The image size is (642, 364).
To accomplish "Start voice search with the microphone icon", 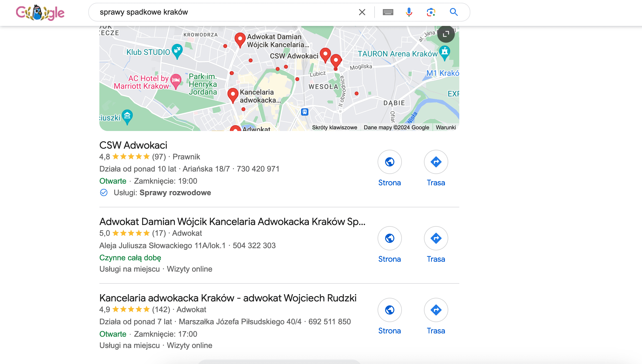I will click(x=409, y=12).
